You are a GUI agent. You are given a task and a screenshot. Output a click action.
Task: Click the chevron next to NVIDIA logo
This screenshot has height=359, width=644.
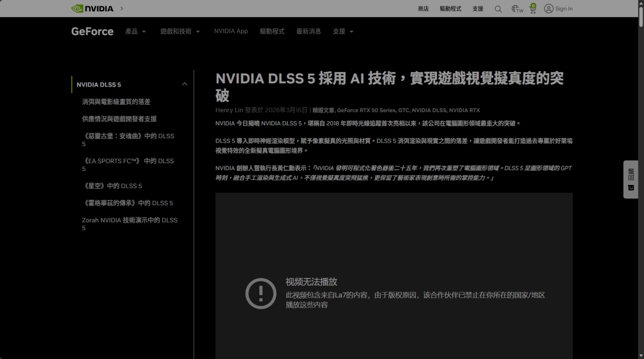pyautogui.click(x=122, y=8)
